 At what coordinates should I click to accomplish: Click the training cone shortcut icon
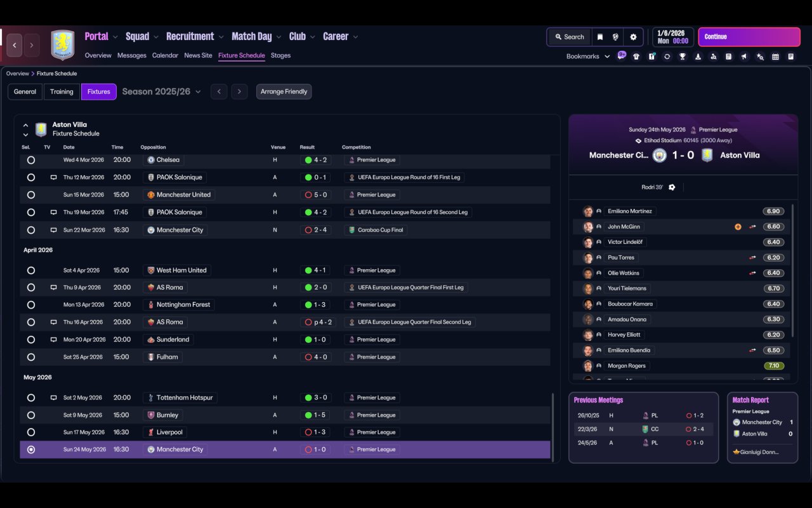698,57
